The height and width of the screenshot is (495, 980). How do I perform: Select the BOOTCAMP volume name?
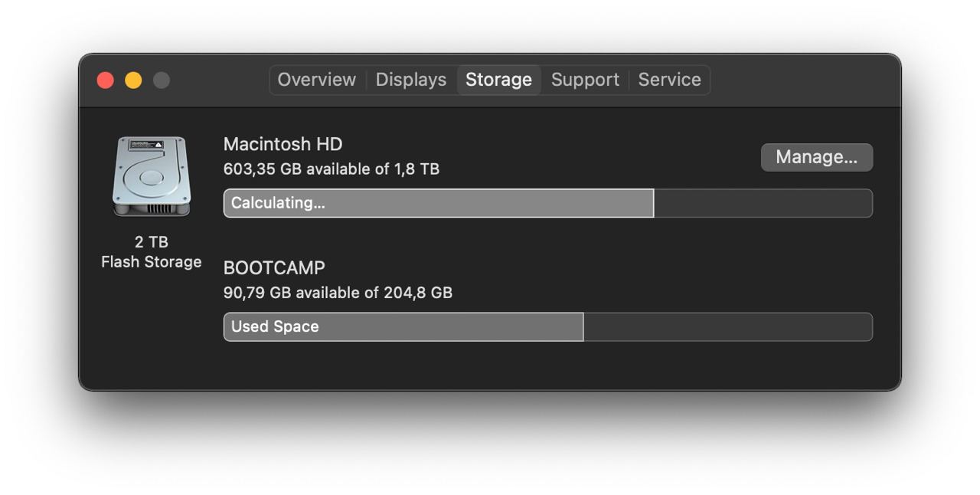[274, 267]
